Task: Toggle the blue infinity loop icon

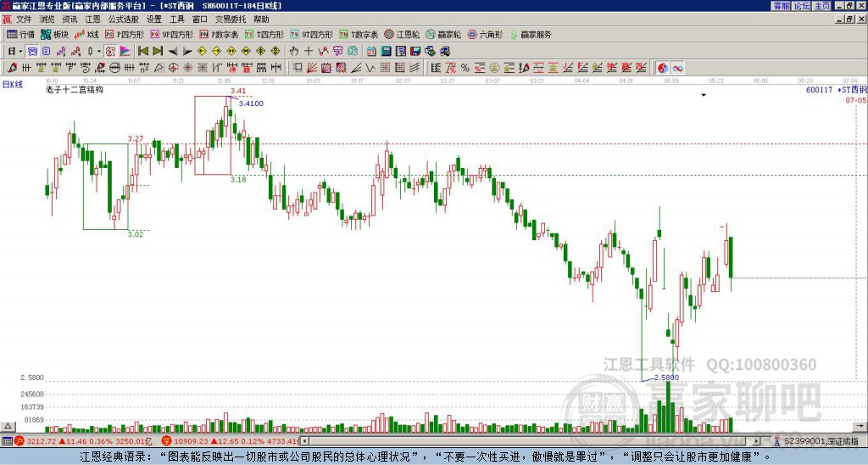Action: click(x=677, y=68)
